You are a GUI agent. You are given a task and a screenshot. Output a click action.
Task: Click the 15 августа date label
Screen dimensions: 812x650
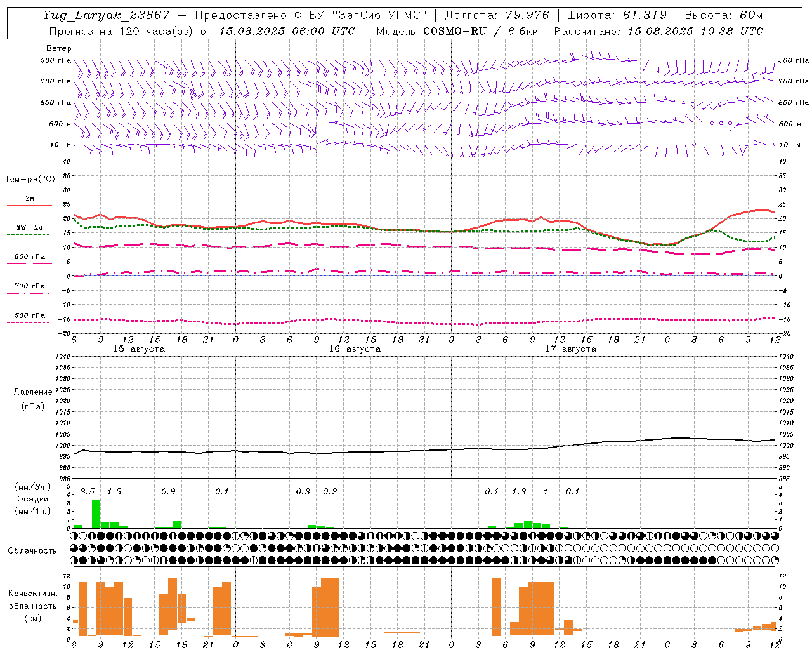pos(139,349)
